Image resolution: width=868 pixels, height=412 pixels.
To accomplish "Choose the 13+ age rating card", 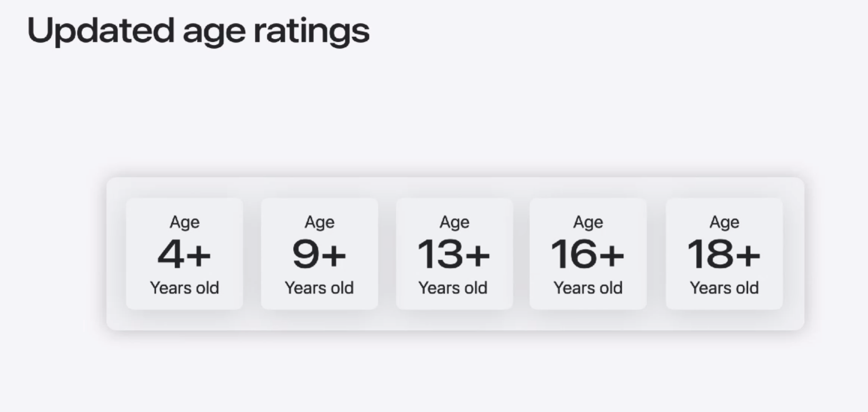I will (x=454, y=254).
